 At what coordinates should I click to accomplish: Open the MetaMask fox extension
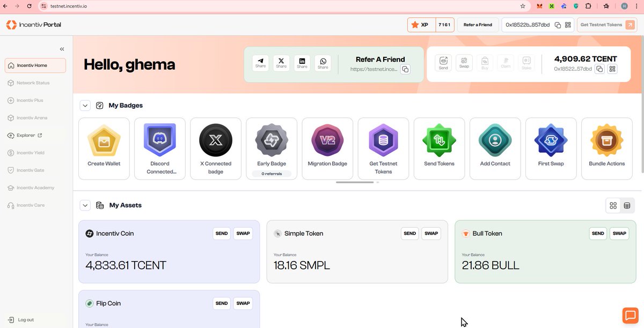(x=539, y=6)
